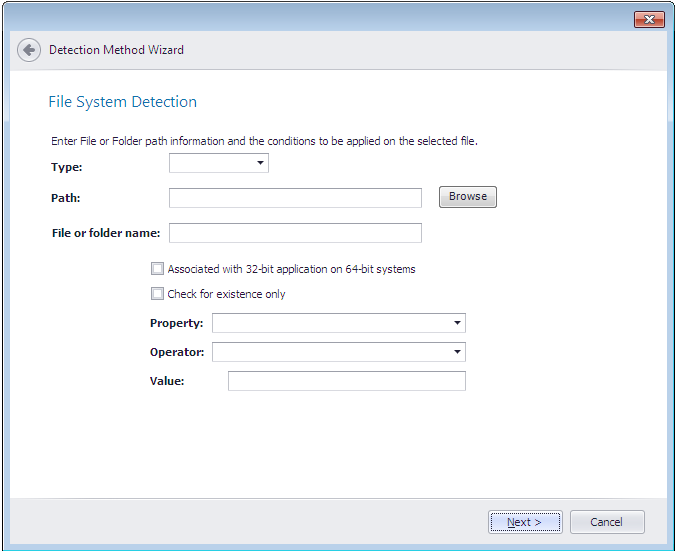Screen dimensions: 675x551
Task: Open the Type dropdown list
Action: point(219,163)
